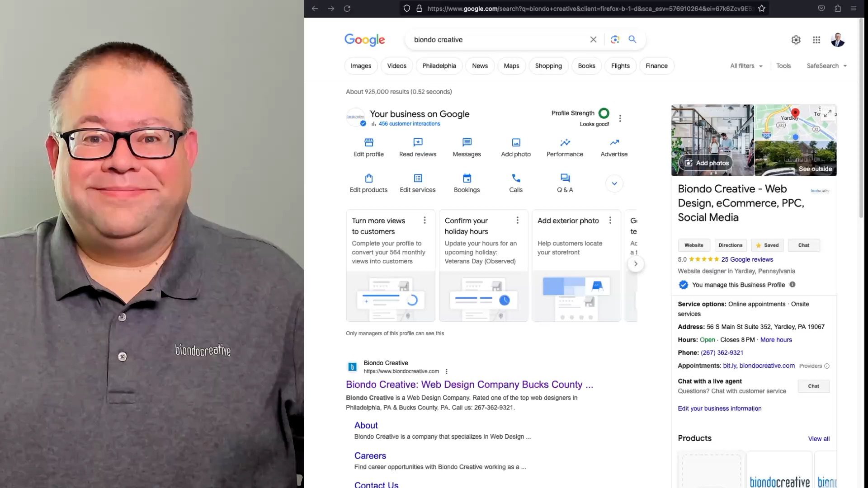Click the Saved star button

tap(767, 245)
